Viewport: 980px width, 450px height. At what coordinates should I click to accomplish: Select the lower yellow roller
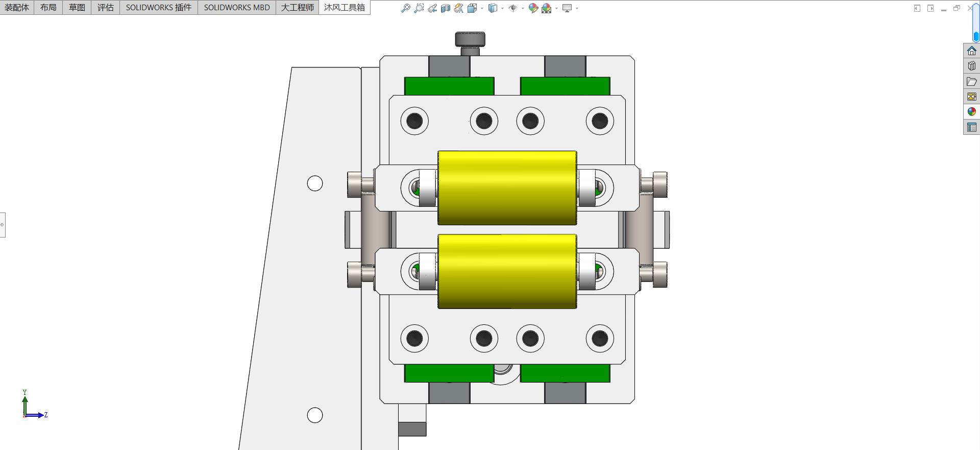click(x=507, y=271)
